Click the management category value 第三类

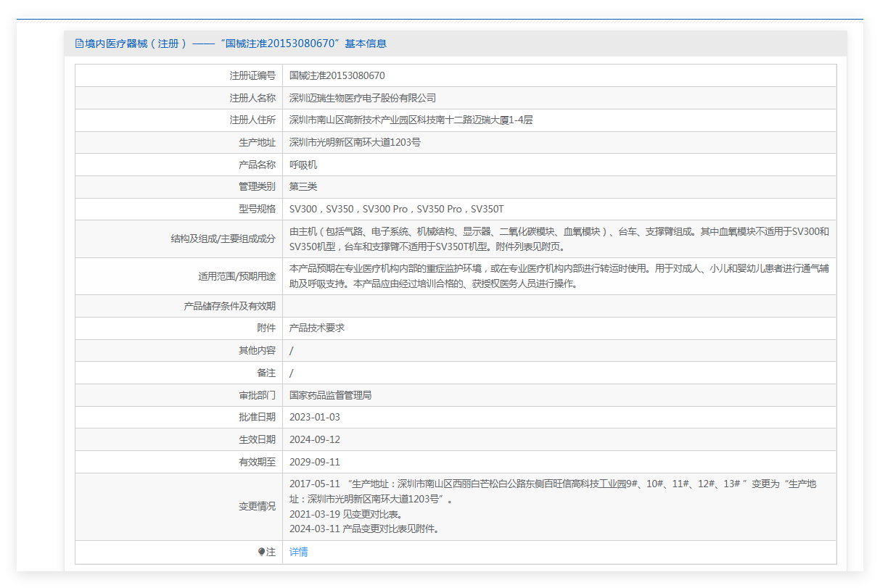(x=303, y=187)
